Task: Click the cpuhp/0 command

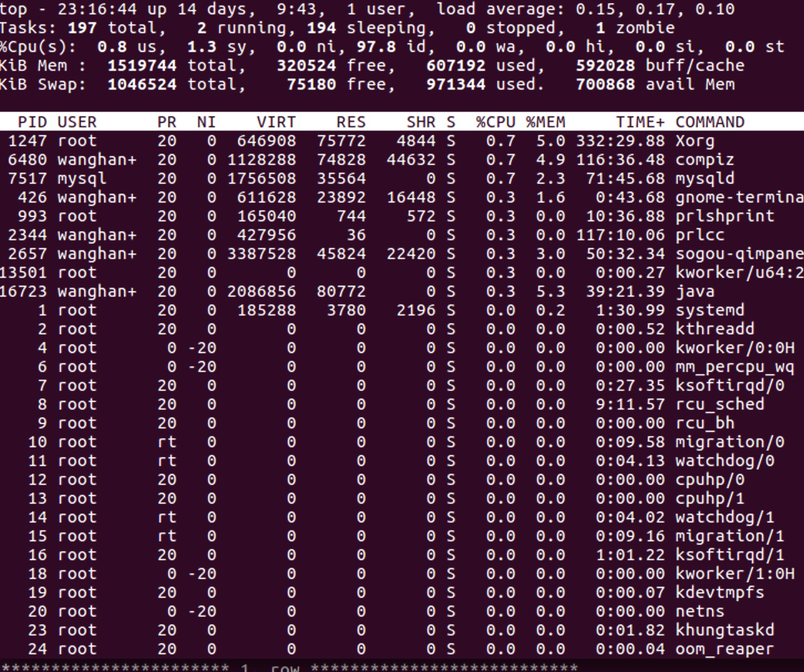Action: (710, 480)
